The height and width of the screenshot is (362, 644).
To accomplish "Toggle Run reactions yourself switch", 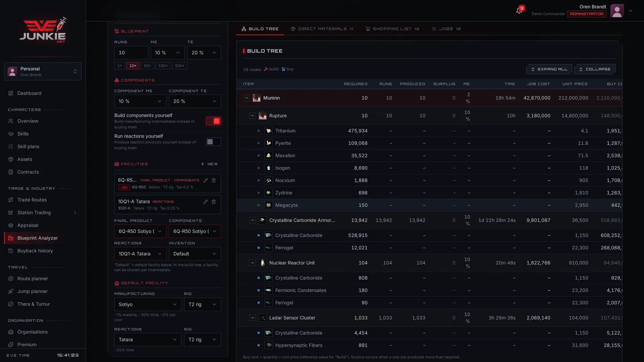I will tap(213, 142).
